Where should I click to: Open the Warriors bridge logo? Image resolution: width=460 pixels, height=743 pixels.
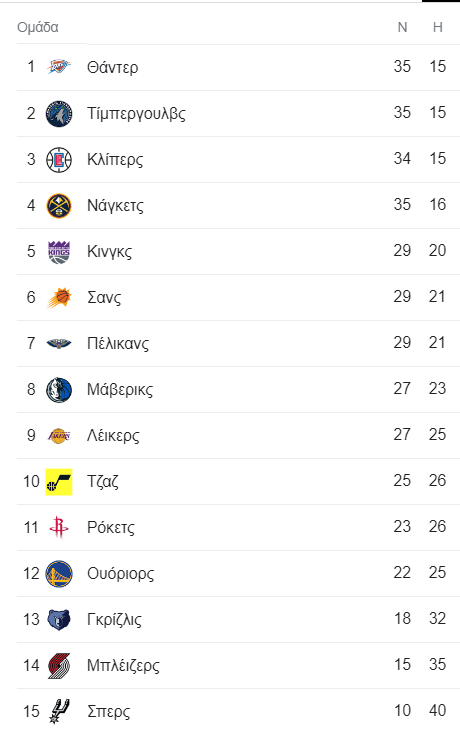pyautogui.click(x=59, y=574)
